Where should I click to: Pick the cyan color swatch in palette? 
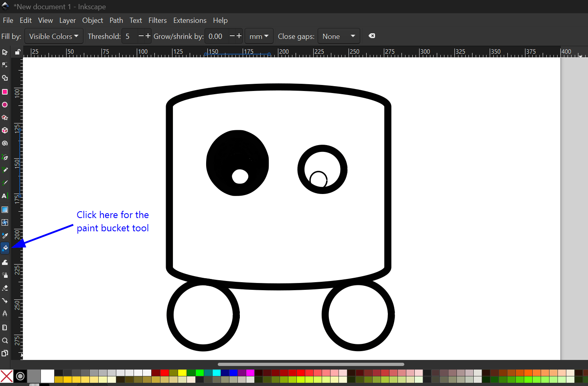(x=217, y=373)
